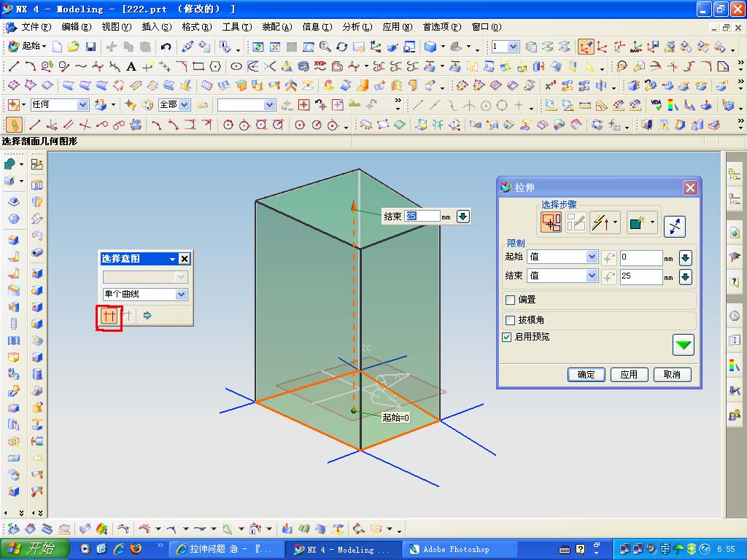Open the Assembly Navigator tab icon
The width and height of the screenshot is (747, 560).
[735, 174]
